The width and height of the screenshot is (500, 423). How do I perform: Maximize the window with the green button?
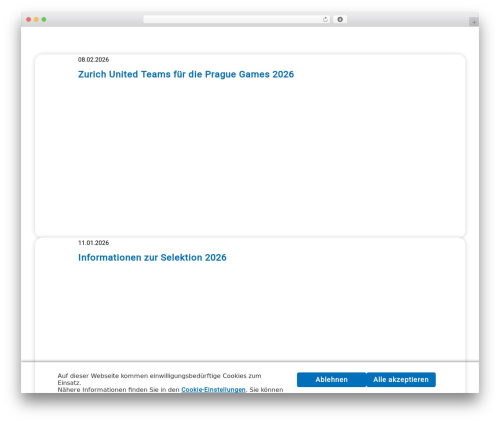[x=44, y=19]
